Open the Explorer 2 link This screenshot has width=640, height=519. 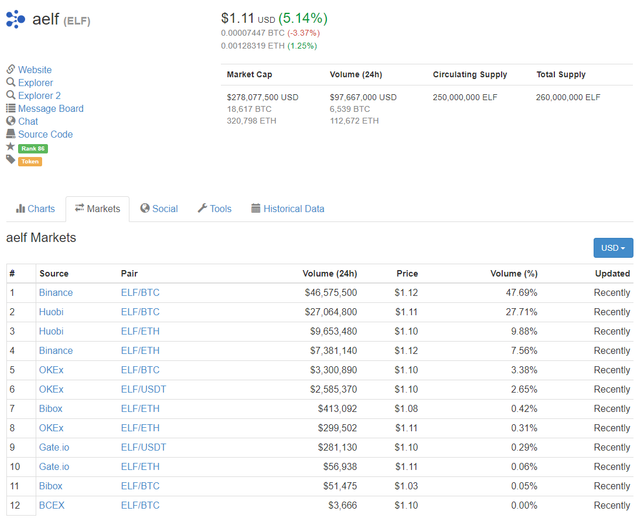point(39,95)
